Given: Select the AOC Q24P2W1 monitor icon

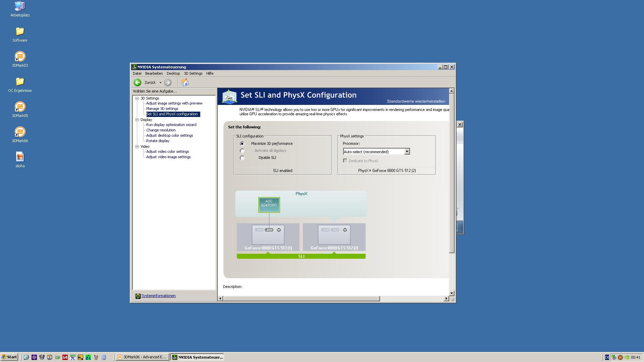Looking at the screenshot, I should click(269, 205).
